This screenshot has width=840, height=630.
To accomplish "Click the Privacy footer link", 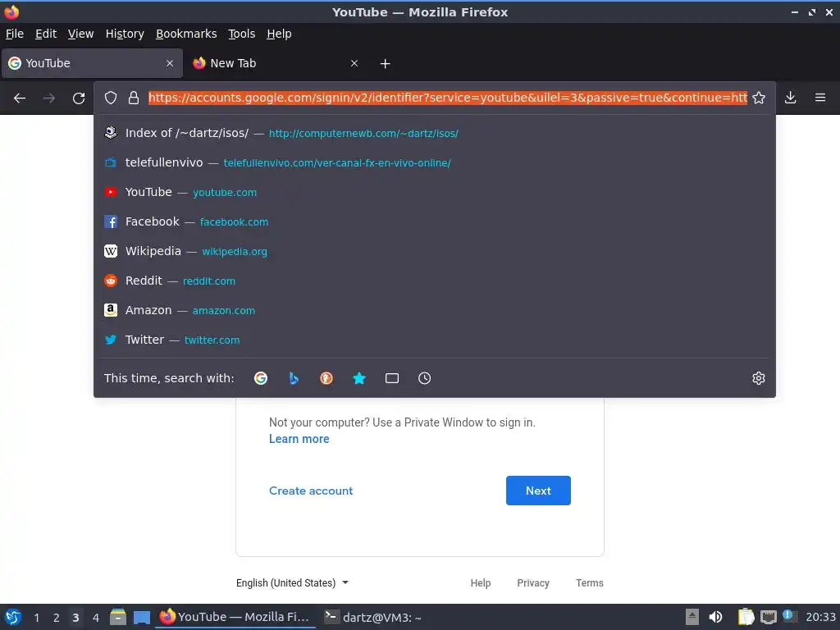I will click(533, 583).
